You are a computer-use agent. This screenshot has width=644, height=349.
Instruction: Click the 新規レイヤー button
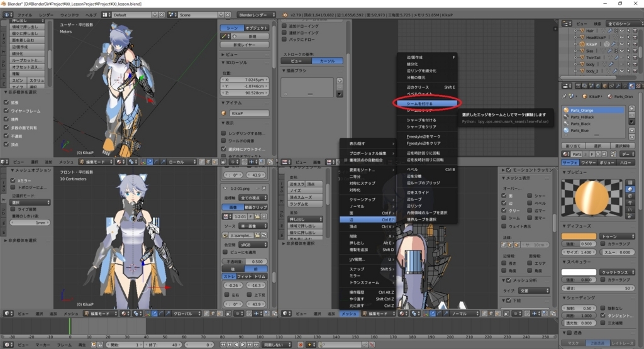tap(245, 45)
